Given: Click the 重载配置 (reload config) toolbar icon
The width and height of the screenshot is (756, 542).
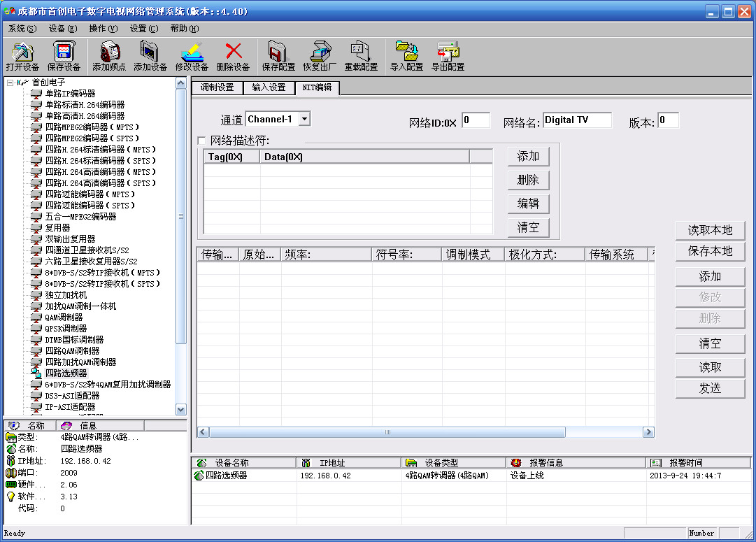Looking at the screenshot, I should (x=361, y=52).
